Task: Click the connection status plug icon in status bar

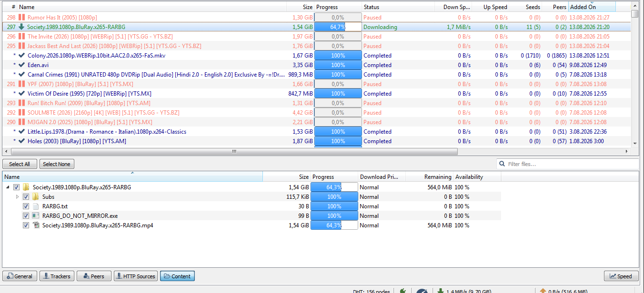Action: coord(403,291)
